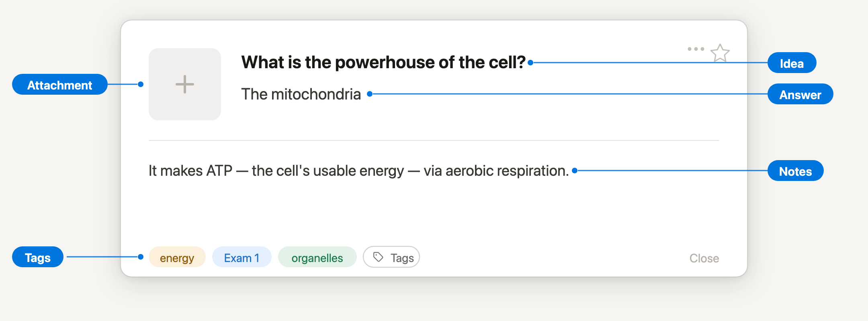The image size is (868, 321).
Task: Click the plus icon to add attachment
Action: pyautogui.click(x=185, y=84)
